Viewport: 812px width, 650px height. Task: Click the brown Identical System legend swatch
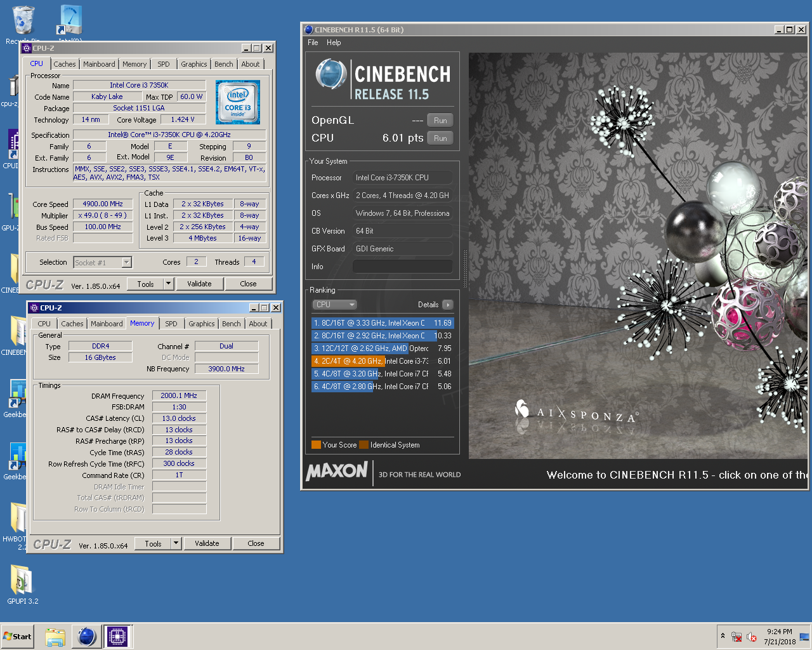tap(363, 445)
